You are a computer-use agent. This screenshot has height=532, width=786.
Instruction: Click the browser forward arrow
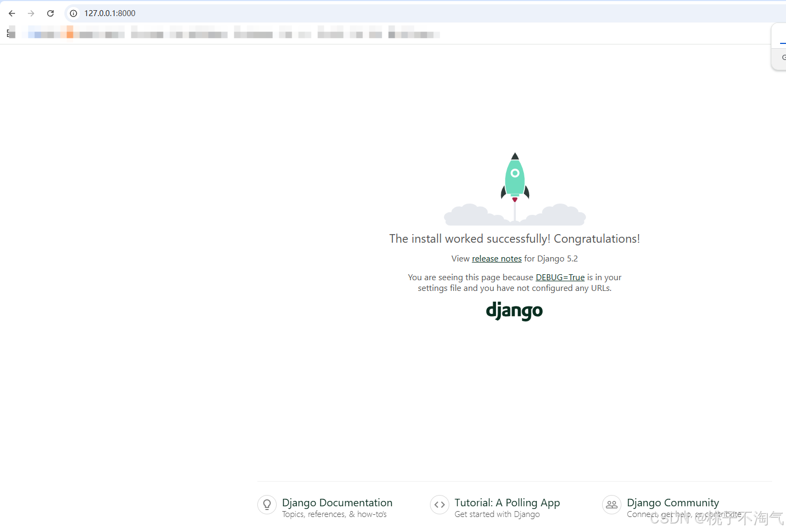tap(31, 13)
